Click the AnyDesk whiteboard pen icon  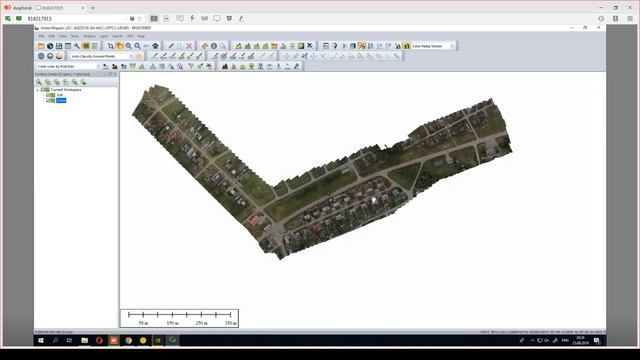(241, 18)
